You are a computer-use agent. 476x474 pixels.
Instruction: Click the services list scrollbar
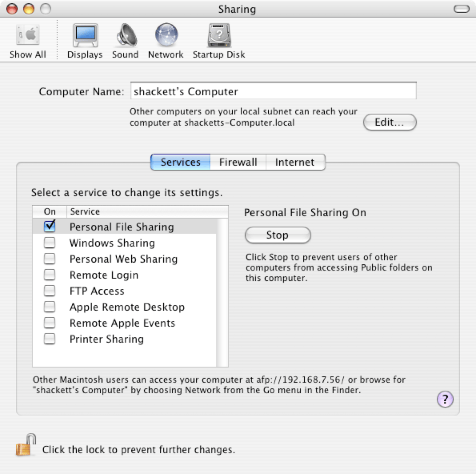click(x=222, y=292)
